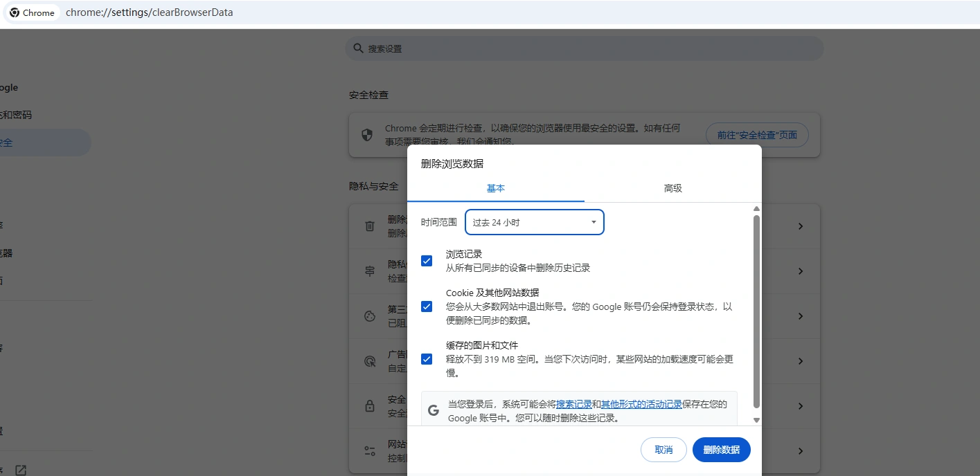Click the magnifier icon in the settings search bar
Viewport: 980px width, 476px height.
[x=358, y=48]
